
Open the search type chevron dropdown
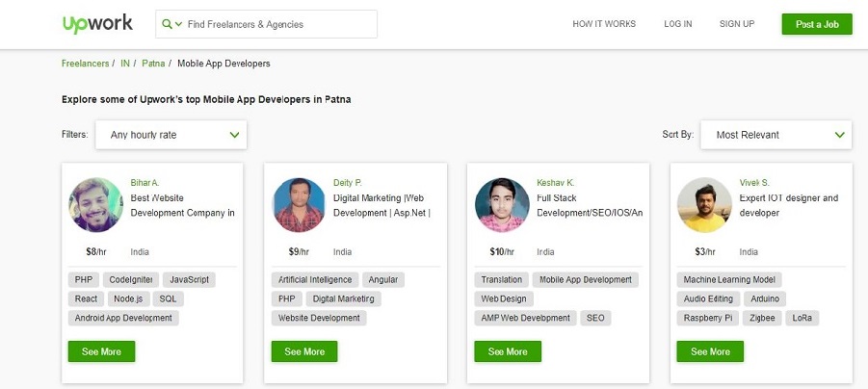click(x=178, y=24)
